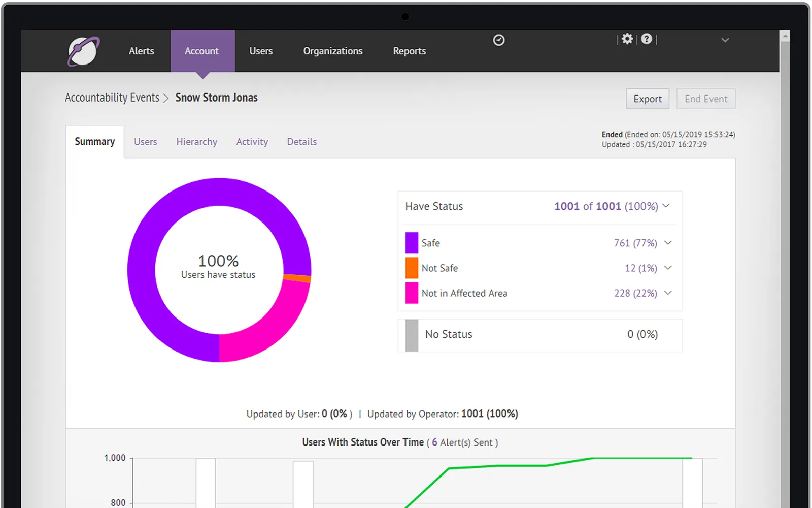Open the 228 (22%) count link
This screenshot has width=812, height=508.
point(635,293)
